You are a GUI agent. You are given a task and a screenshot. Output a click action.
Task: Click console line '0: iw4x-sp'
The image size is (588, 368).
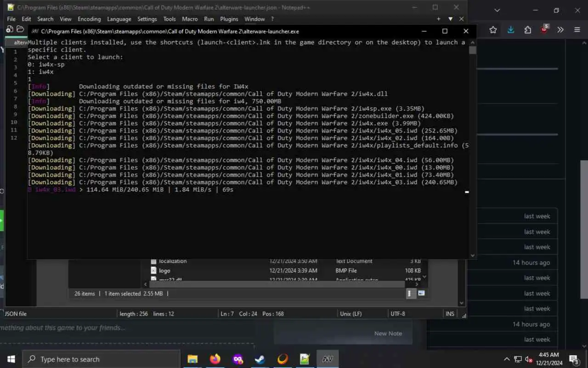[x=46, y=64]
